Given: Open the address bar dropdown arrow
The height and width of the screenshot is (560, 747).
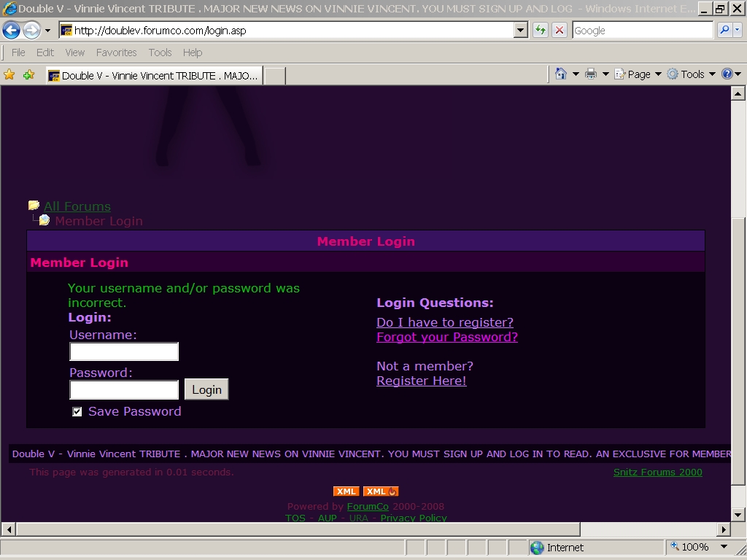Looking at the screenshot, I should click(x=520, y=31).
